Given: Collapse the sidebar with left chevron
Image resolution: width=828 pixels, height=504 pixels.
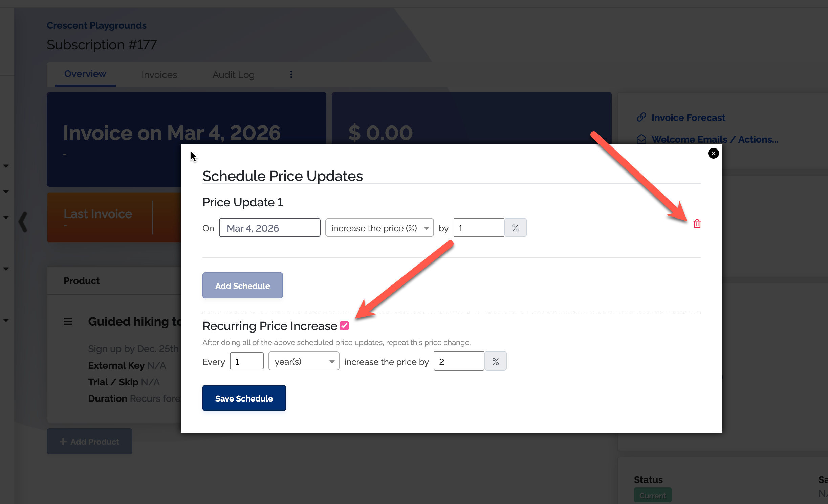Looking at the screenshot, I should point(23,222).
